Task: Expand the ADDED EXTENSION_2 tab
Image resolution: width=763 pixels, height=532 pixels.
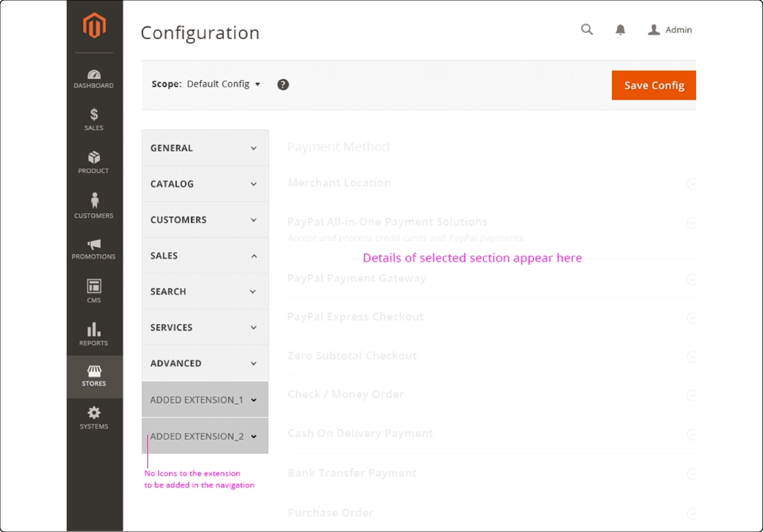Action: tap(205, 436)
